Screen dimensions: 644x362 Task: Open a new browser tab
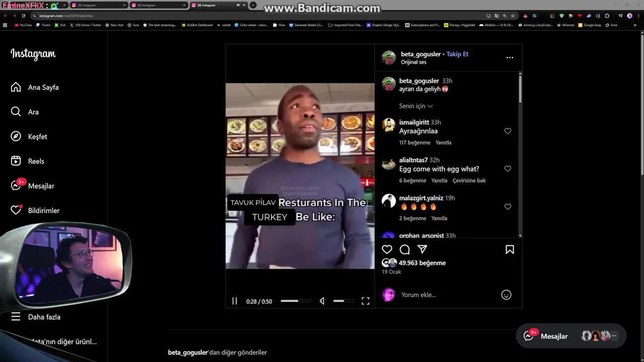click(x=253, y=5)
